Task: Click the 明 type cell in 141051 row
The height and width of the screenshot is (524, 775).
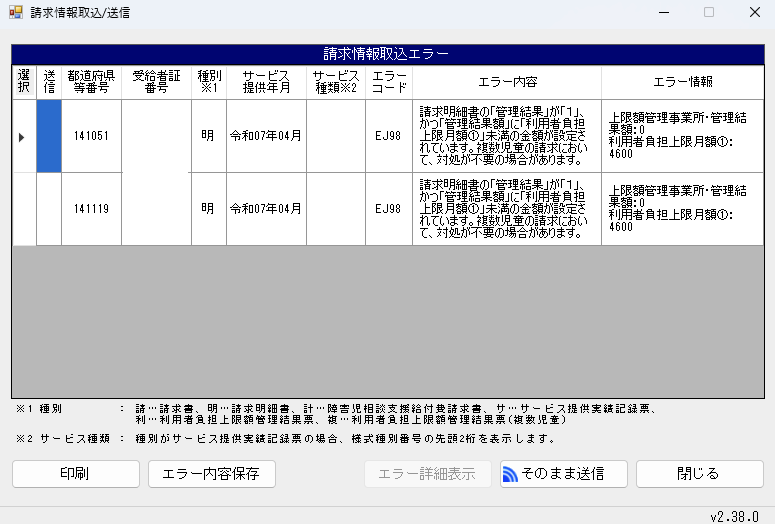Action: (209, 136)
